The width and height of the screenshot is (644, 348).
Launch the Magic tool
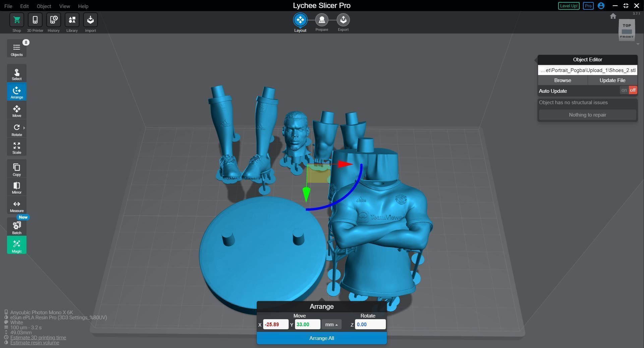16,245
